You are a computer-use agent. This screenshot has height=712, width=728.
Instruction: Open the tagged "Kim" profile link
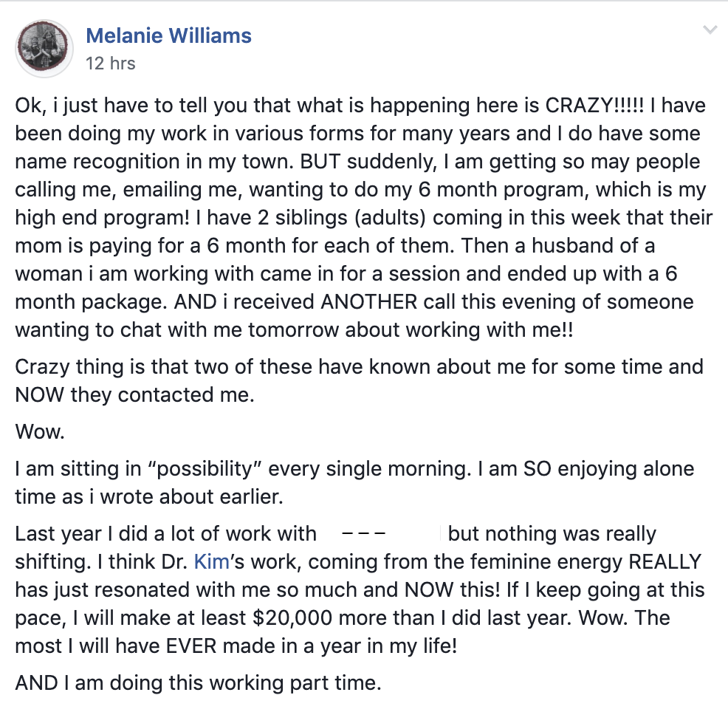[209, 562]
